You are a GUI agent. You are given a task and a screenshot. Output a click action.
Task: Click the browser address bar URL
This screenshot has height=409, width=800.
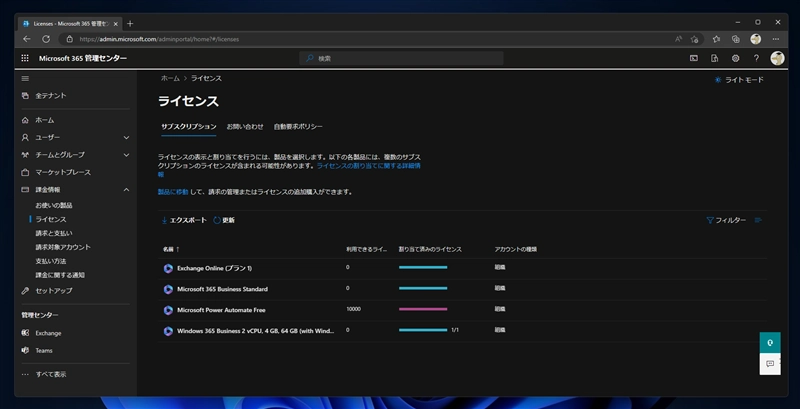point(159,39)
